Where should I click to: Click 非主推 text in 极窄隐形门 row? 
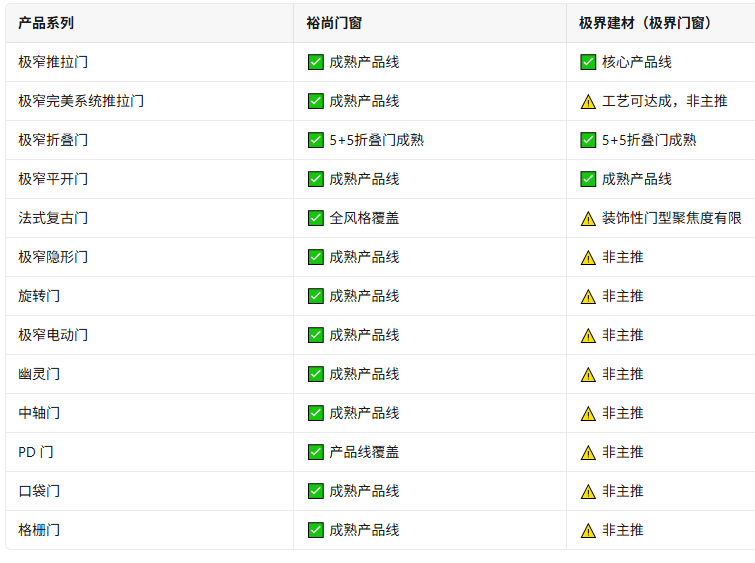pyautogui.click(x=623, y=257)
